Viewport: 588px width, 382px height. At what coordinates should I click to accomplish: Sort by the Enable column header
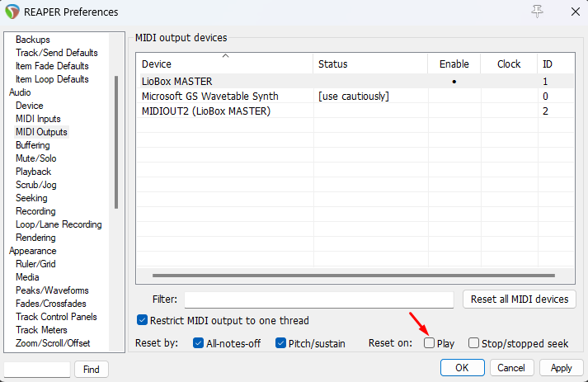[454, 64]
